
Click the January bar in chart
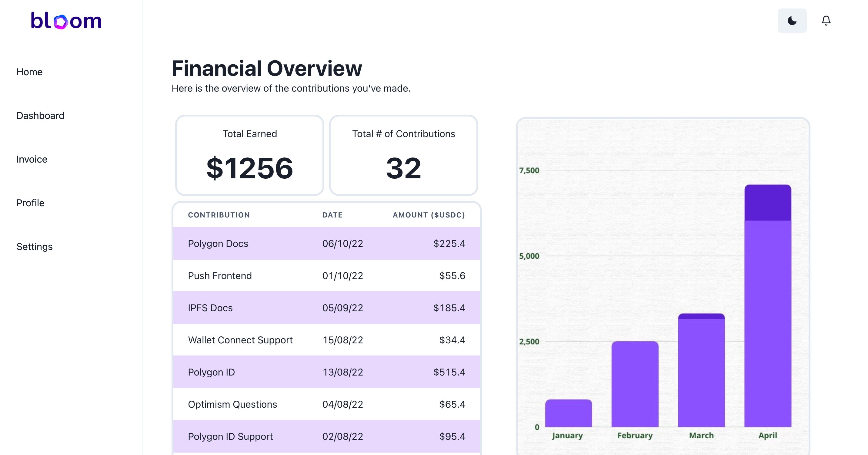coord(569,413)
